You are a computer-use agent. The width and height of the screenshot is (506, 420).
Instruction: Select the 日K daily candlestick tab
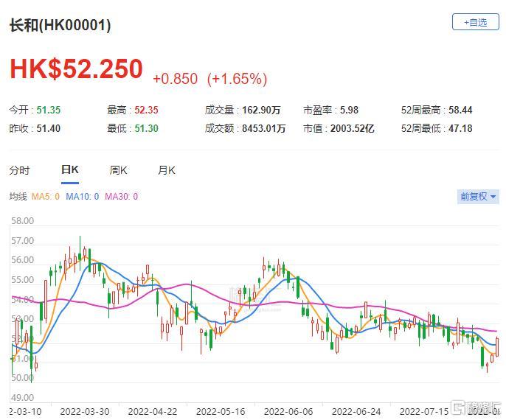coord(70,169)
